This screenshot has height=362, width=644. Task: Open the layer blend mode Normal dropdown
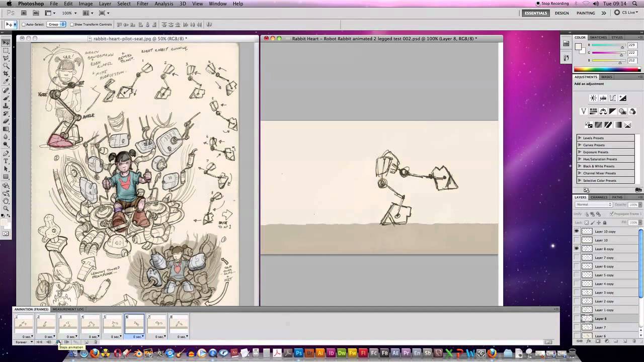click(594, 205)
